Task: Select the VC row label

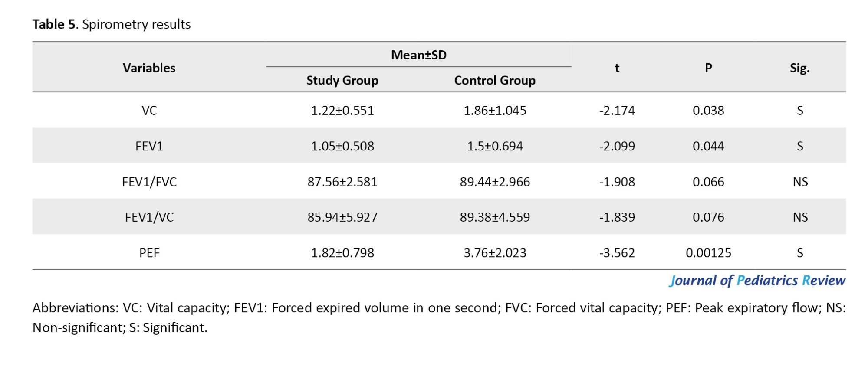Action: pyautogui.click(x=149, y=111)
